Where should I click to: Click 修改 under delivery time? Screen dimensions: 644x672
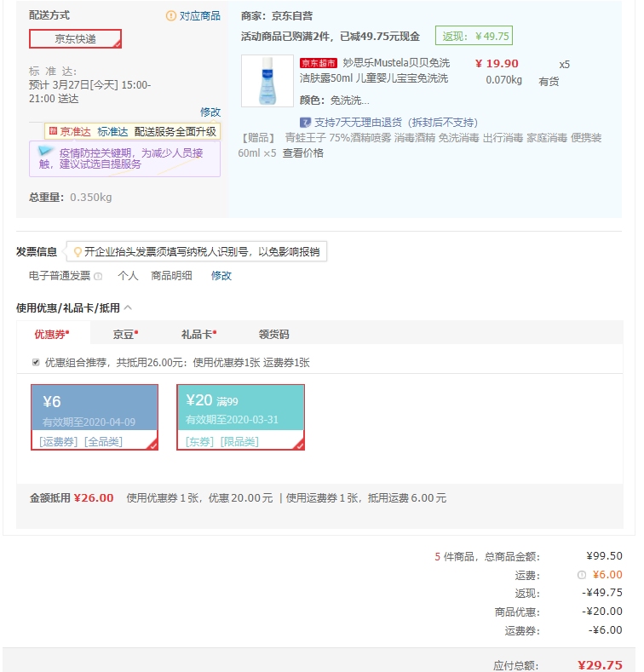(x=210, y=112)
